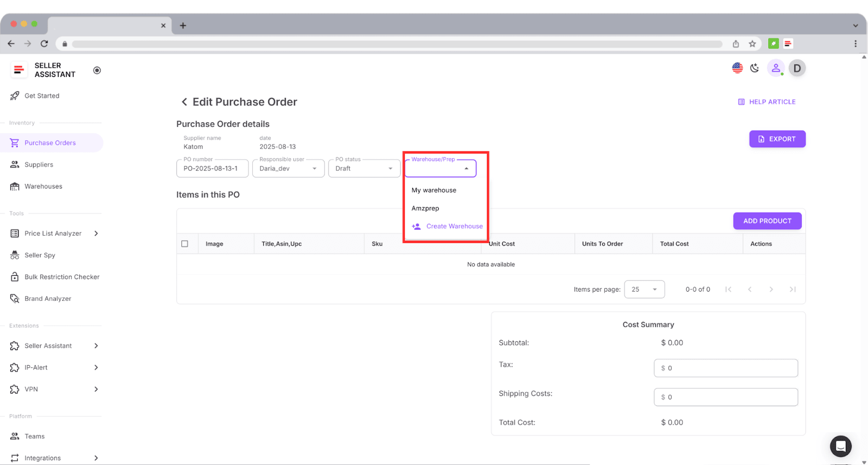The width and height of the screenshot is (868, 465).
Task: Go back using the Edit Purchase Order arrow
Action: (x=184, y=102)
